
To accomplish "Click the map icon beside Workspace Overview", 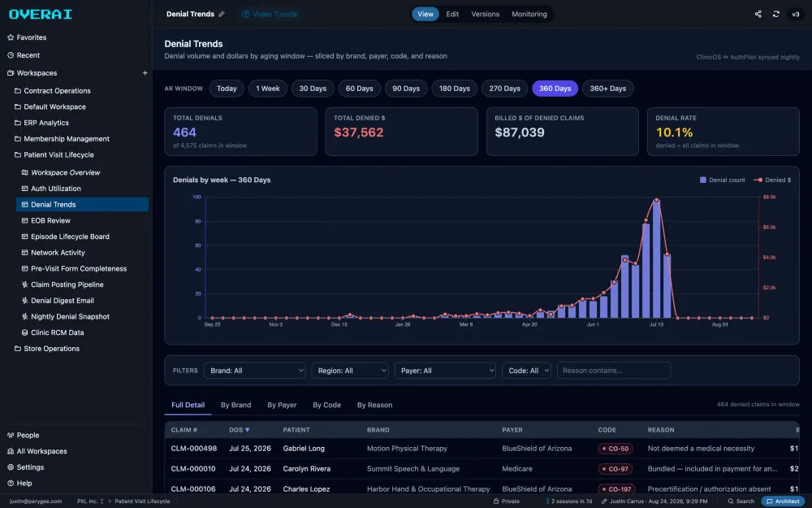I will point(24,172).
